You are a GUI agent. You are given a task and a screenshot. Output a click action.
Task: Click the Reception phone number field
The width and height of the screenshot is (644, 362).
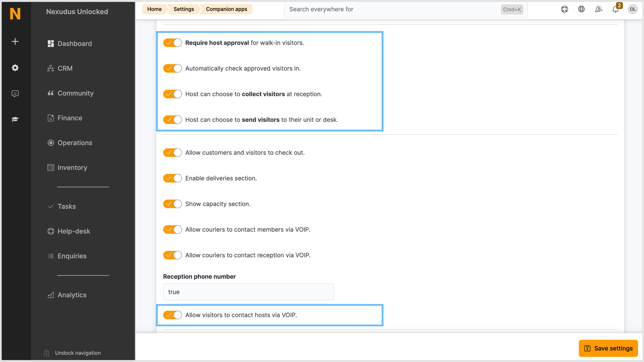[x=248, y=292]
